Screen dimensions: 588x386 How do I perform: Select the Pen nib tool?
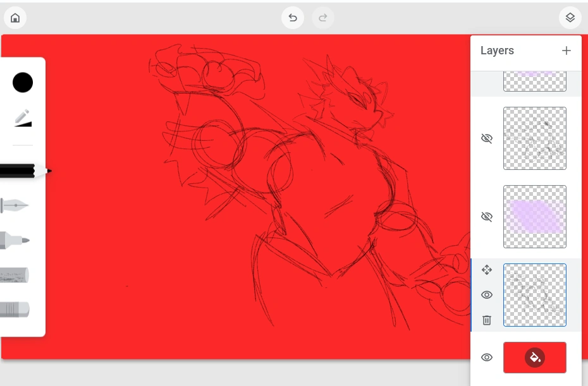(19, 205)
